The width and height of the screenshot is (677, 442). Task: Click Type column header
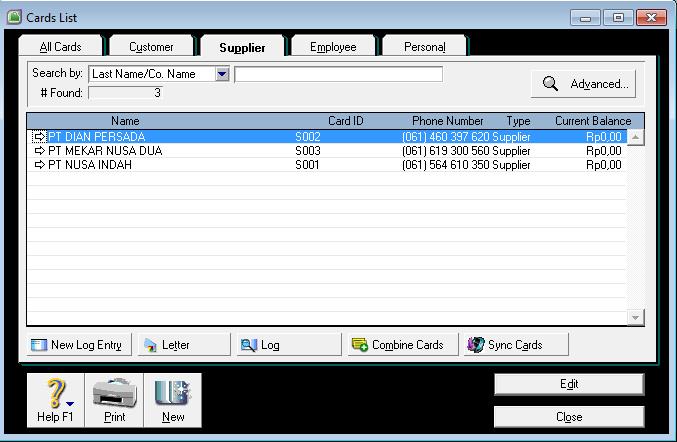click(518, 121)
